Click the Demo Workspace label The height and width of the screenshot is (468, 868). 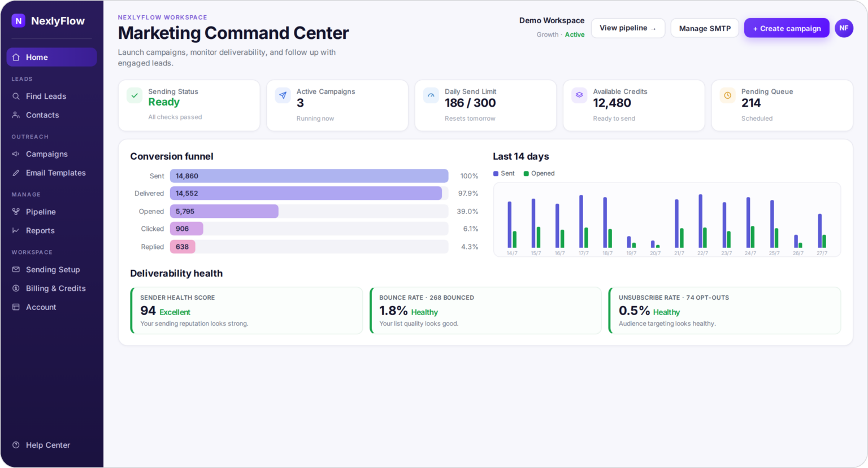click(552, 20)
